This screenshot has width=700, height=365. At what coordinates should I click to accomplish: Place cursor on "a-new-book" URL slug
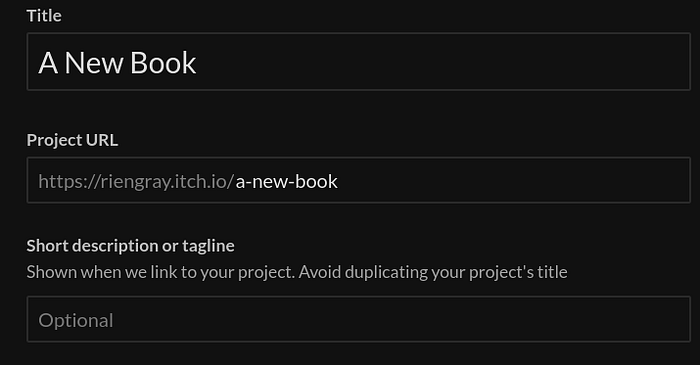[x=287, y=182]
